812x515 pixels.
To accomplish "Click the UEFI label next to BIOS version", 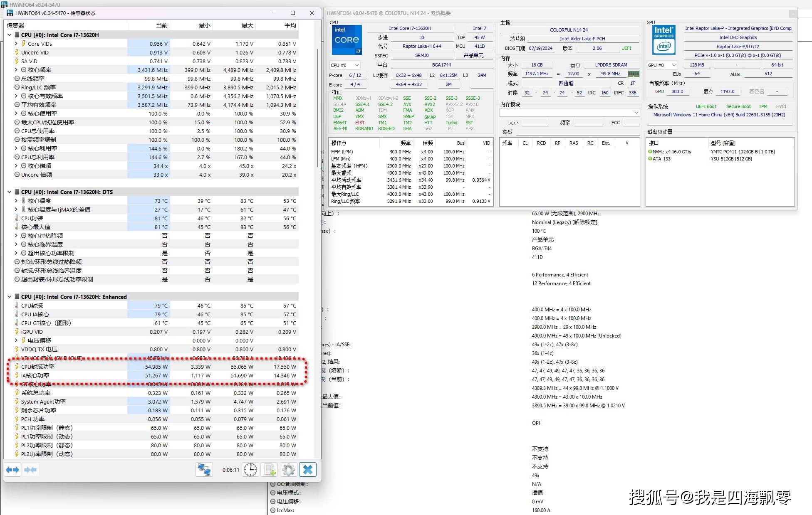I will tap(626, 48).
